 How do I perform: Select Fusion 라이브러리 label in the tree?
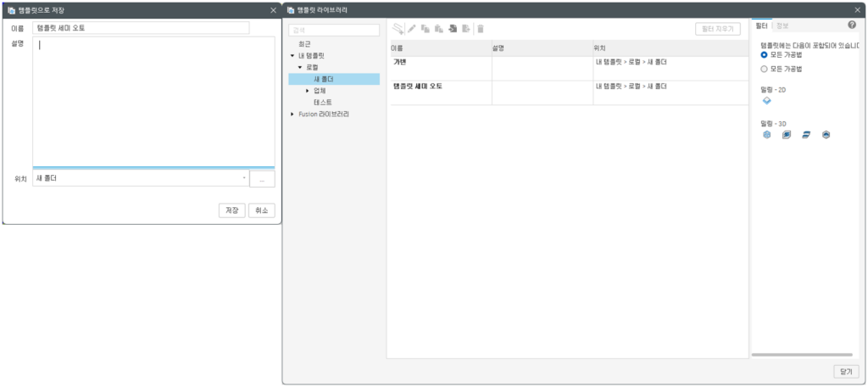point(324,115)
